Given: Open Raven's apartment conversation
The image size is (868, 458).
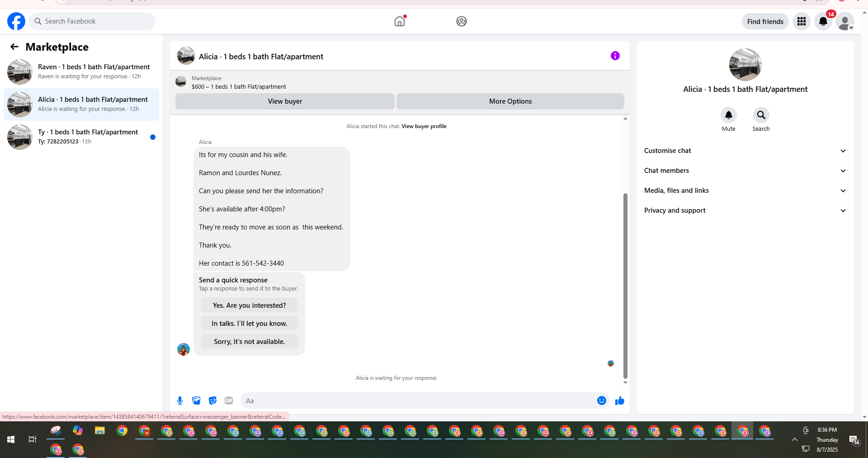Looking at the screenshot, I should point(81,72).
